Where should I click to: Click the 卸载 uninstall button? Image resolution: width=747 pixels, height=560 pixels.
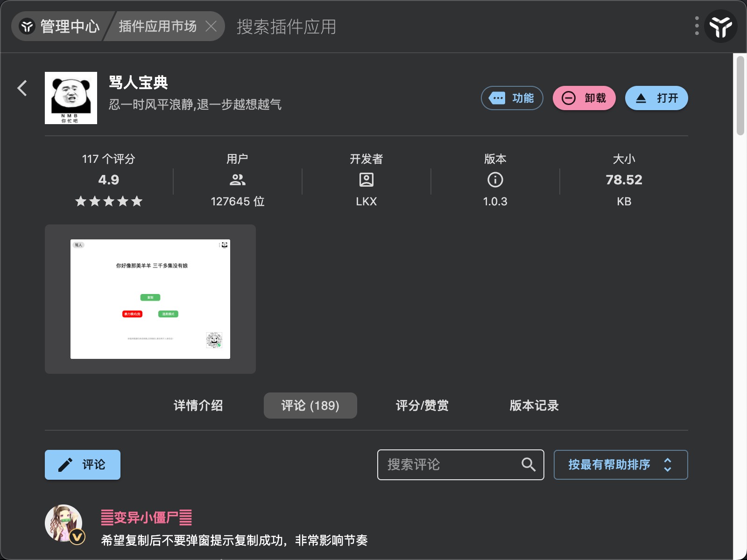tap(584, 98)
